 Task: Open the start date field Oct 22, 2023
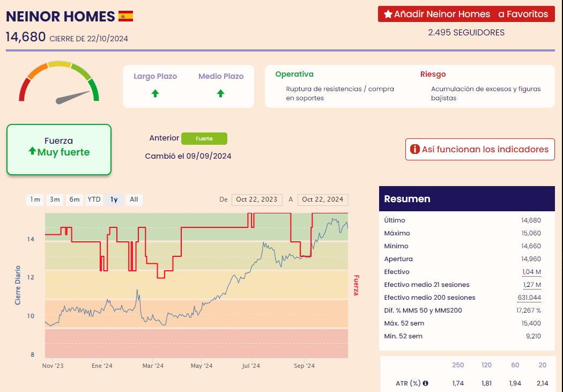coord(257,199)
